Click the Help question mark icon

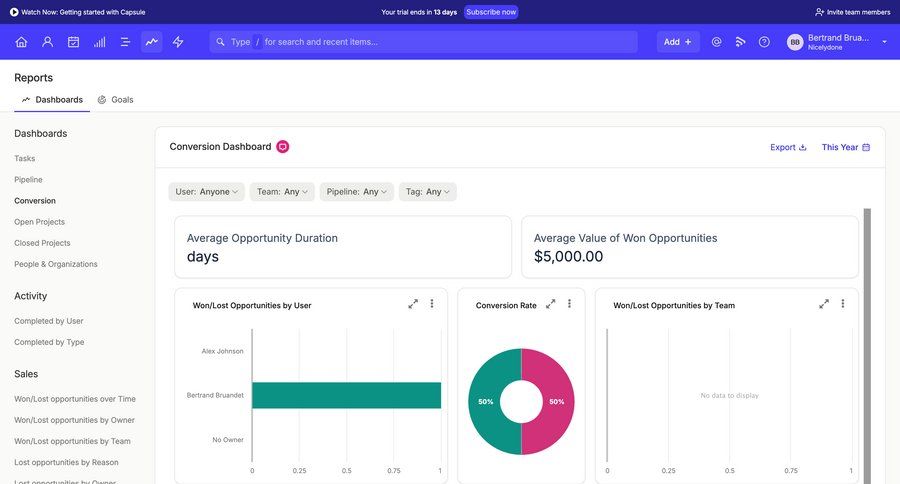coord(764,42)
